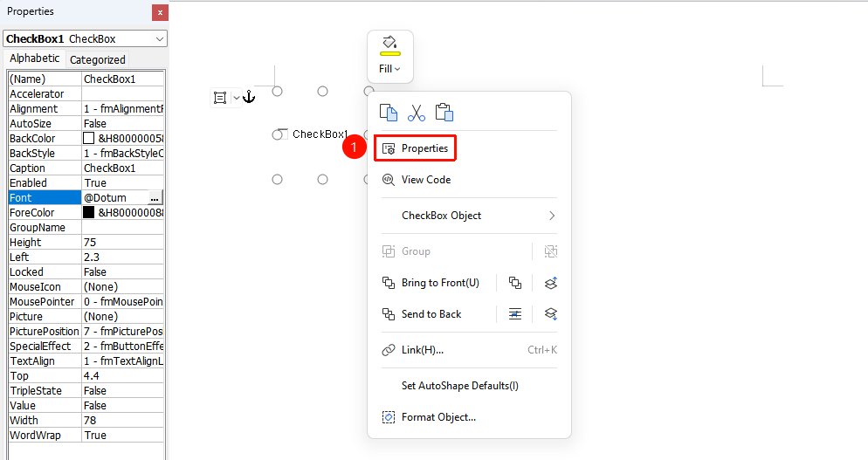The height and width of the screenshot is (460, 868).
Task: Click the Link chain icon
Action: (389, 350)
